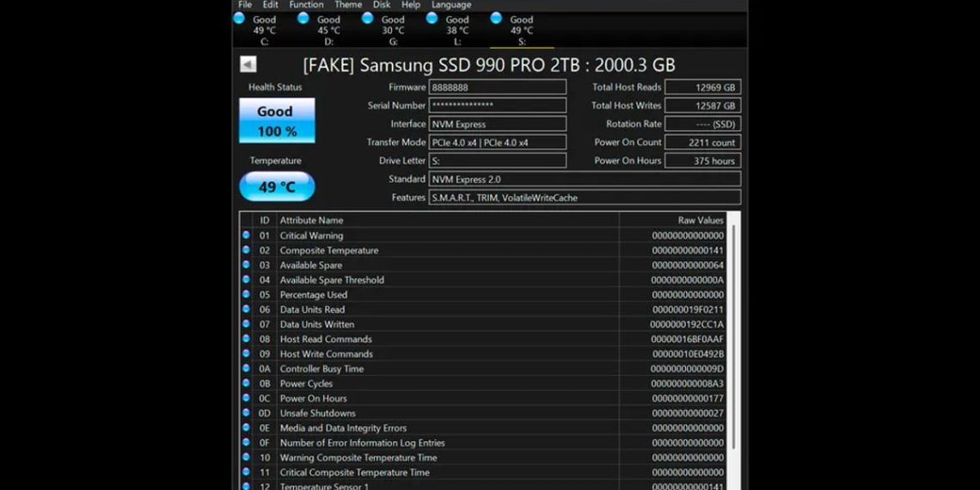Click raw value 0000000192CC1A
The image size is (980, 490).
[687, 324]
